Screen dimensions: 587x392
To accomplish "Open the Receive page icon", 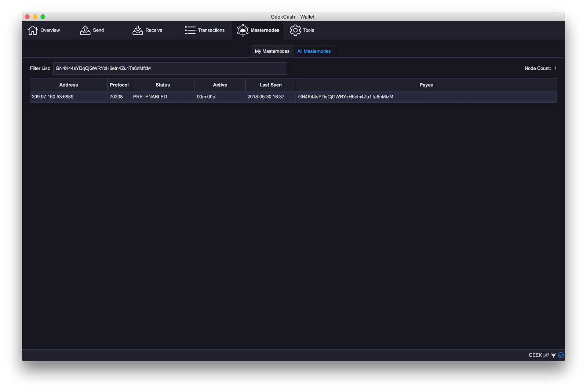I will 138,30.
